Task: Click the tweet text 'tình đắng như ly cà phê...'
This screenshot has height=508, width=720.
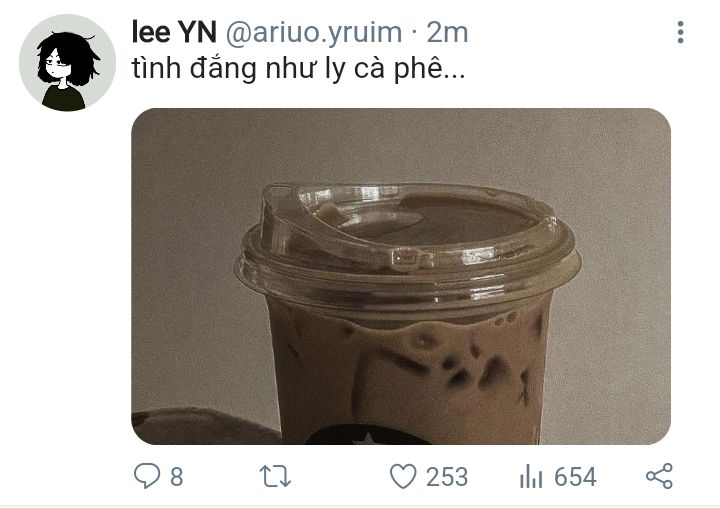Action: (x=298, y=69)
